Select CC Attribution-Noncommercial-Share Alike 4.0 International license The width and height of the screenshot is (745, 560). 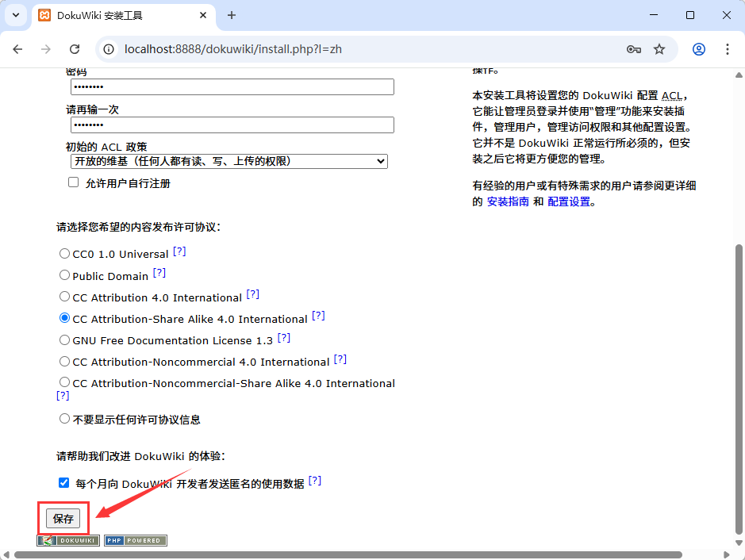coord(64,382)
